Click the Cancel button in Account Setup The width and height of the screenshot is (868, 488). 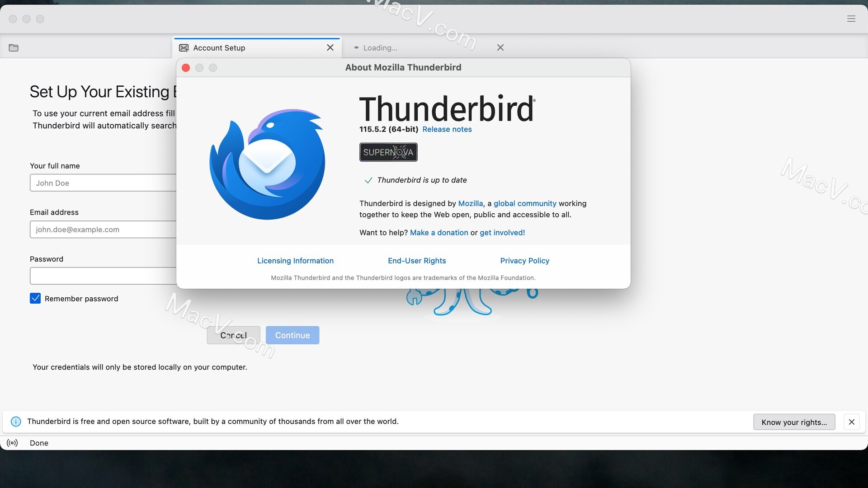pos(234,335)
